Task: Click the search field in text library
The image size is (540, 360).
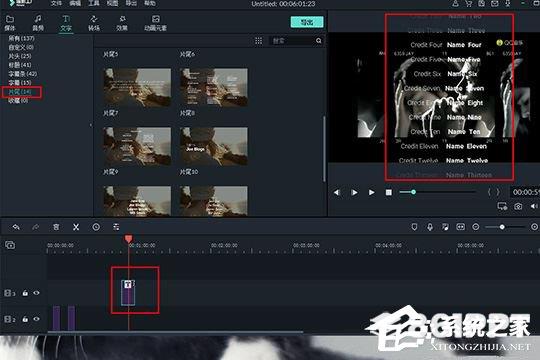Action: [x=292, y=41]
